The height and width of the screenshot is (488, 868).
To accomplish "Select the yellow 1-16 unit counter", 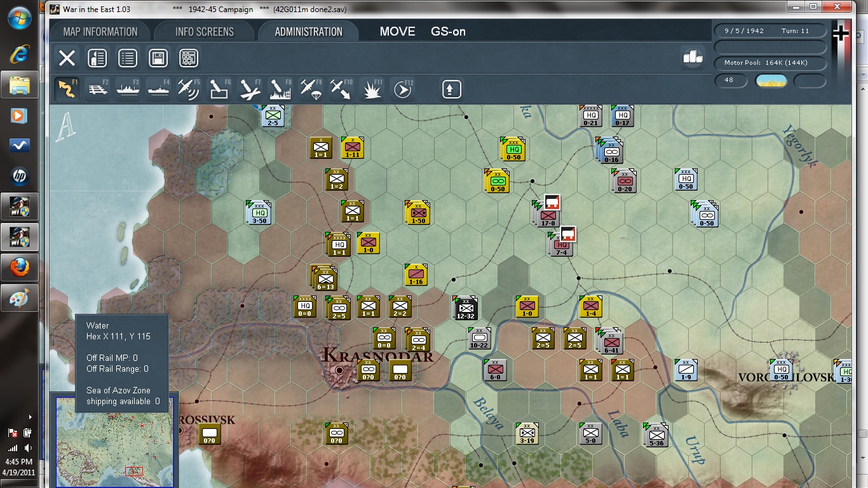I will click(x=416, y=274).
